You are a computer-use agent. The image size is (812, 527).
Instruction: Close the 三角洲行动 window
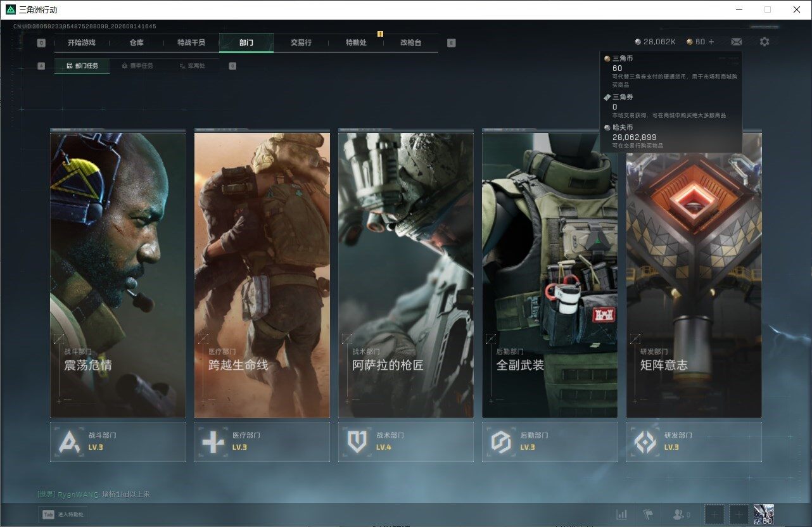coord(797,10)
